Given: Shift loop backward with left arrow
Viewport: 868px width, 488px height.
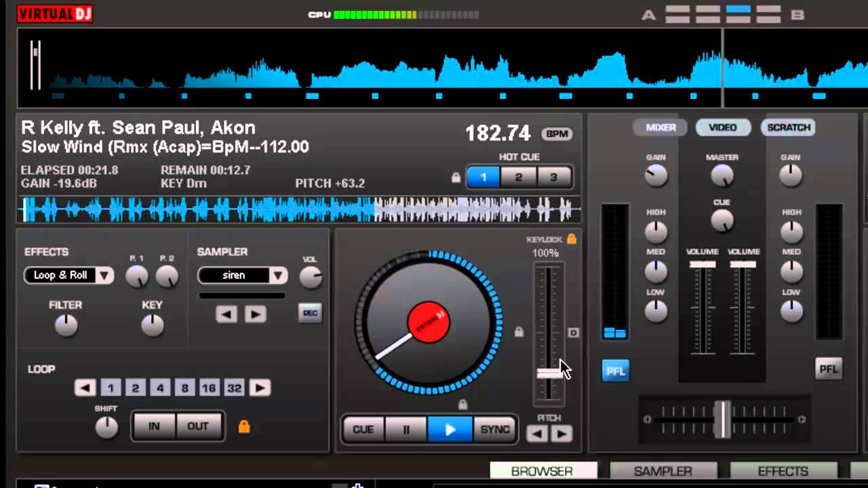Looking at the screenshot, I should pyautogui.click(x=85, y=388).
